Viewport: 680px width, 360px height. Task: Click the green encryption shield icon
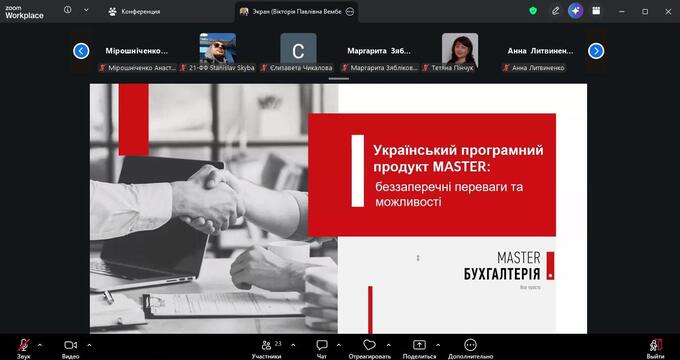click(533, 11)
